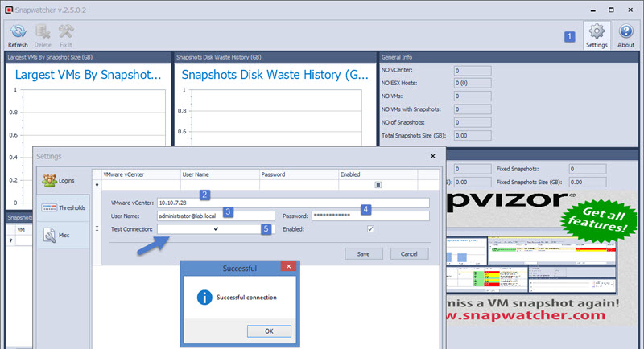The image size is (644, 349).
Task: Click the NO VMs with Snapshots value
Action: [473, 109]
